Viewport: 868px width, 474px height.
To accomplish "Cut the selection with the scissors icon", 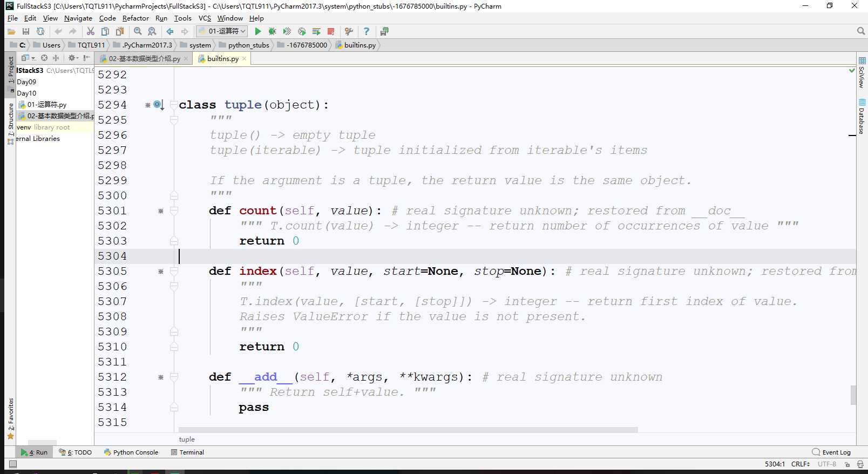I will click(91, 31).
